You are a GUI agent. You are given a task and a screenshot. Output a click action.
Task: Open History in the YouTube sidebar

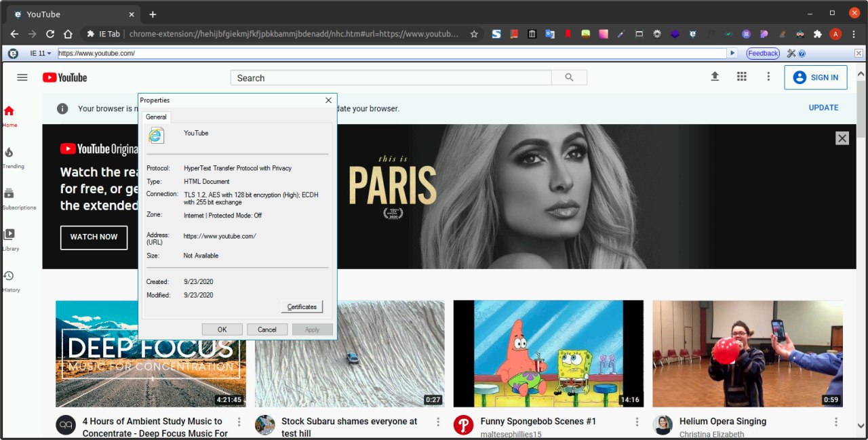pos(11,281)
